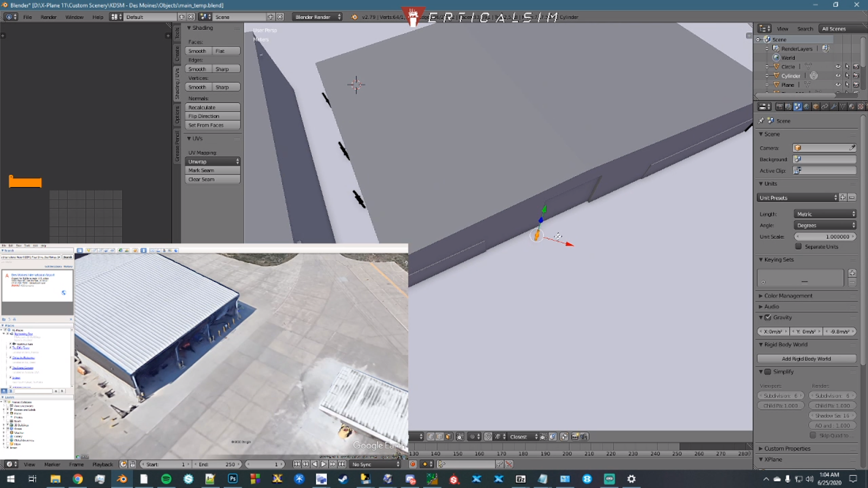The image size is (868, 488).
Task: Open the timeline Playback menu
Action: coord(103,465)
